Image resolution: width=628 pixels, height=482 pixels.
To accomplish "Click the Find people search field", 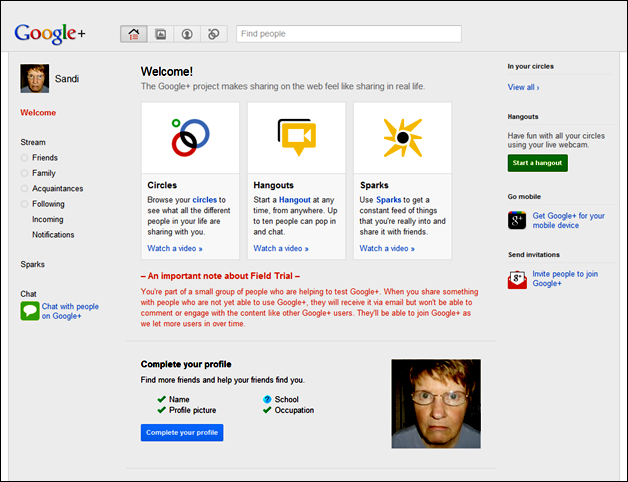I will [348, 34].
